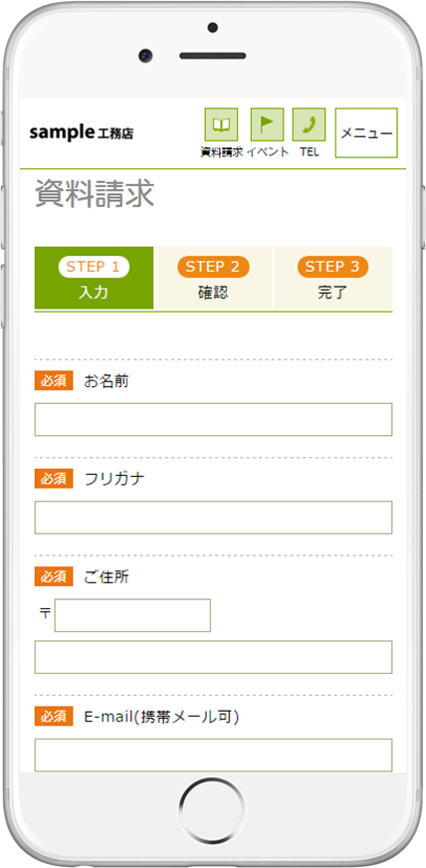Click the 必須 badge next to お名前
This screenshot has width=426, height=868.
54,381
